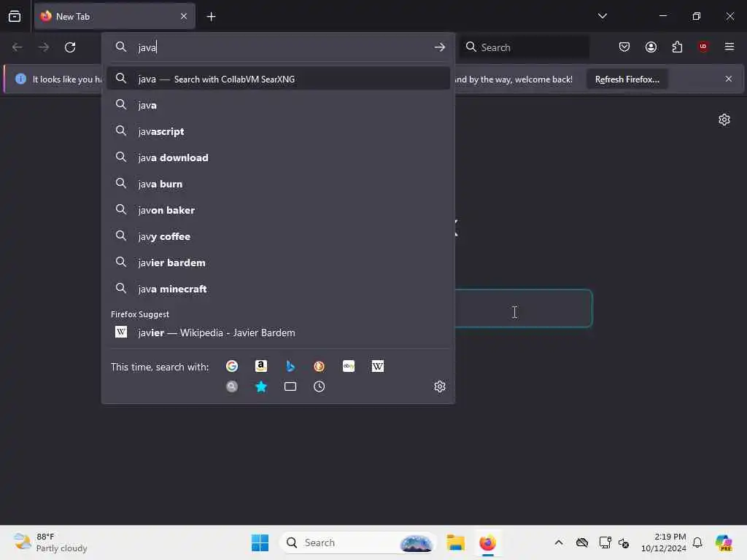This screenshot has height=560, width=747.
Task: Personalize New Tab with the gear icon
Action: tap(724, 120)
